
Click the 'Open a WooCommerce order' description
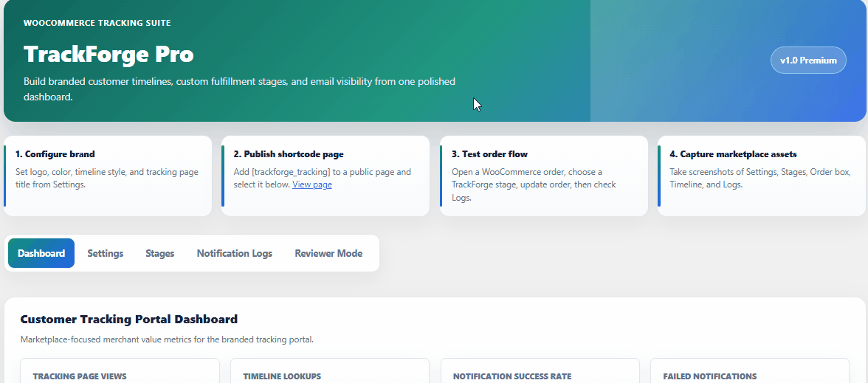pos(534,184)
